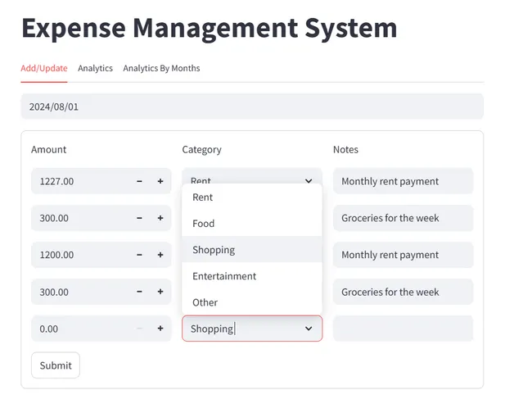
Task: Click the Expense Management System title
Action: click(x=210, y=28)
